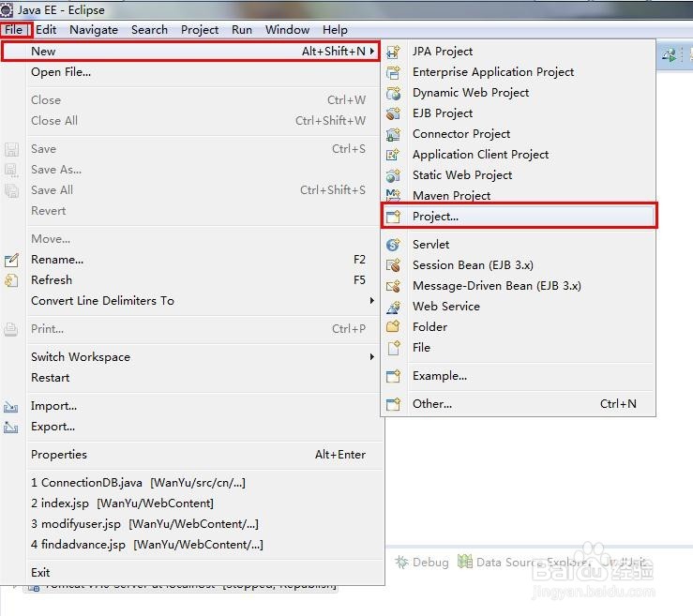Choose Open File... from File menu
This screenshot has width=693, height=616.
coord(190,72)
